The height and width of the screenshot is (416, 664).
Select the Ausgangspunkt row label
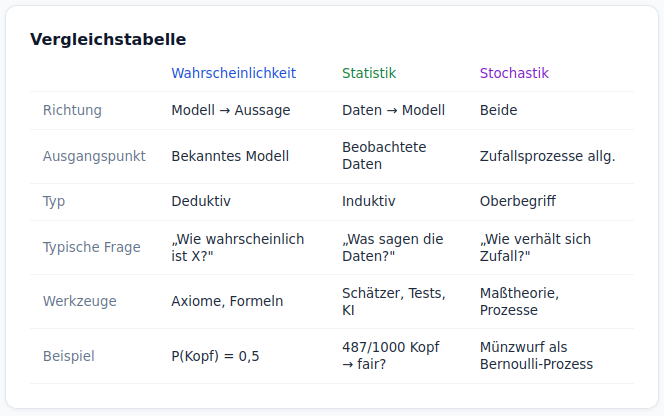click(x=94, y=156)
